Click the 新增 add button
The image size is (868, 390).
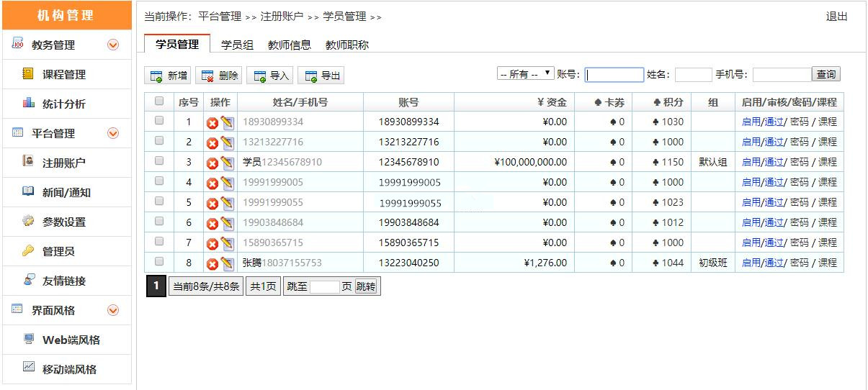[169, 76]
